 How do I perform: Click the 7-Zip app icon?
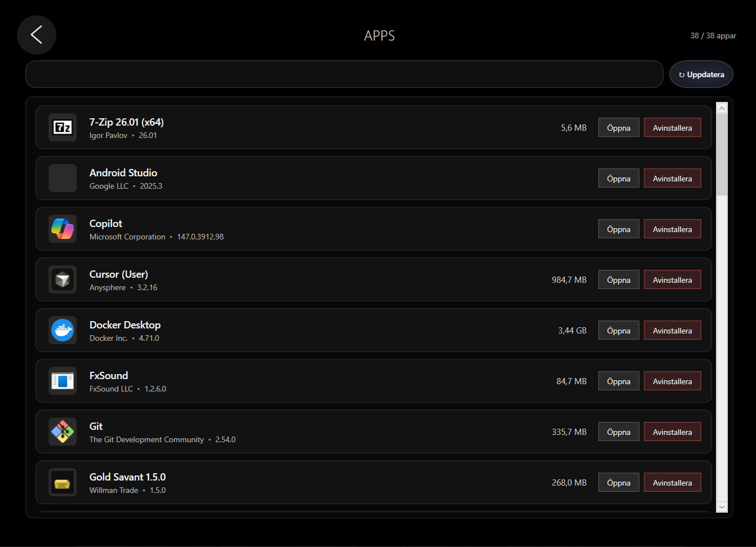[63, 127]
